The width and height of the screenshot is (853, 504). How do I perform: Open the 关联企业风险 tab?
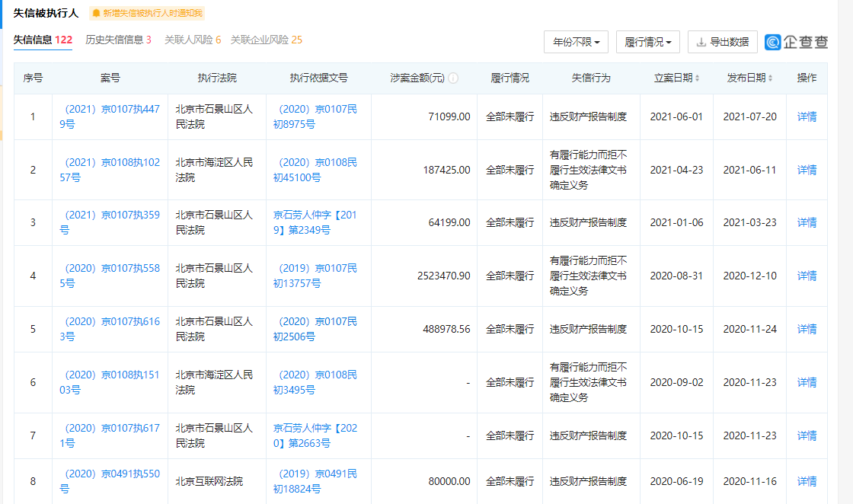[x=266, y=40]
